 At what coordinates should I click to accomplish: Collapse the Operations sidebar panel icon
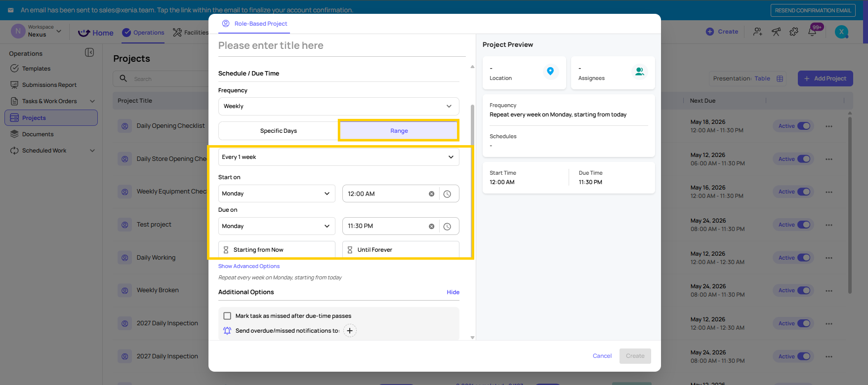(x=89, y=52)
